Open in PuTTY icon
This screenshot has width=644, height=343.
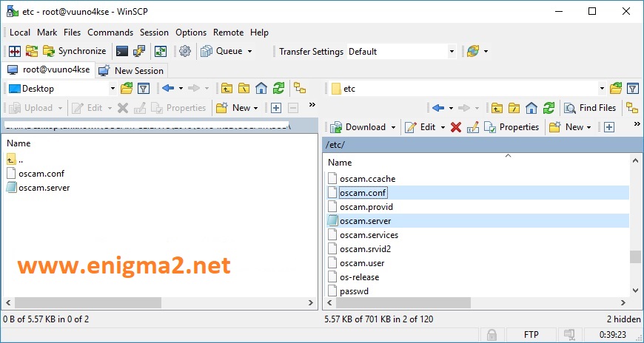[x=139, y=51]
